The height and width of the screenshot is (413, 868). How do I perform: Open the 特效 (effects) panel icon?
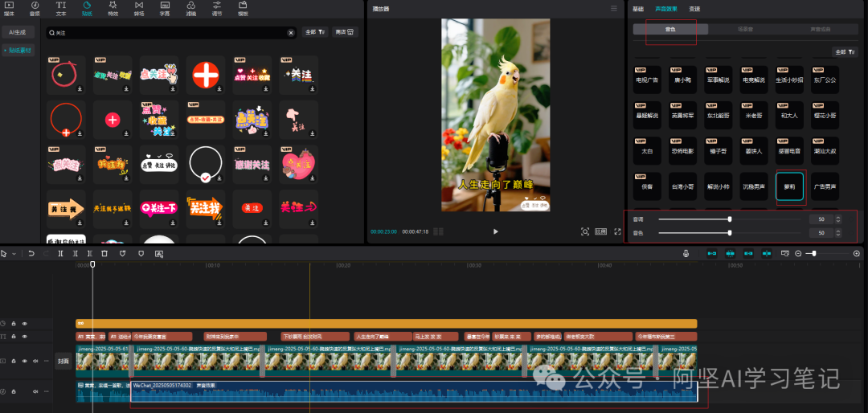[x=113, y=8]
